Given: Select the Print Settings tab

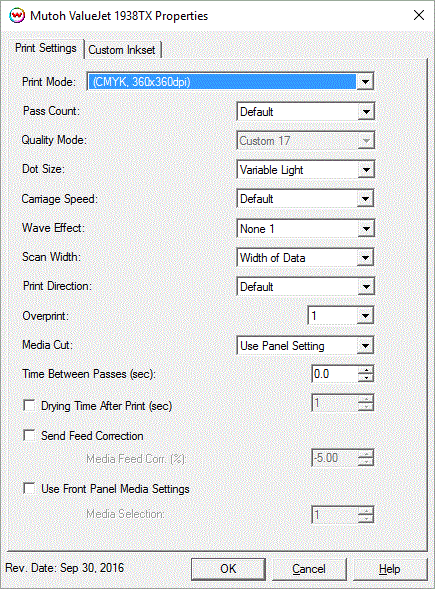Looking at the screenshot, I should [x=45, y=48].
